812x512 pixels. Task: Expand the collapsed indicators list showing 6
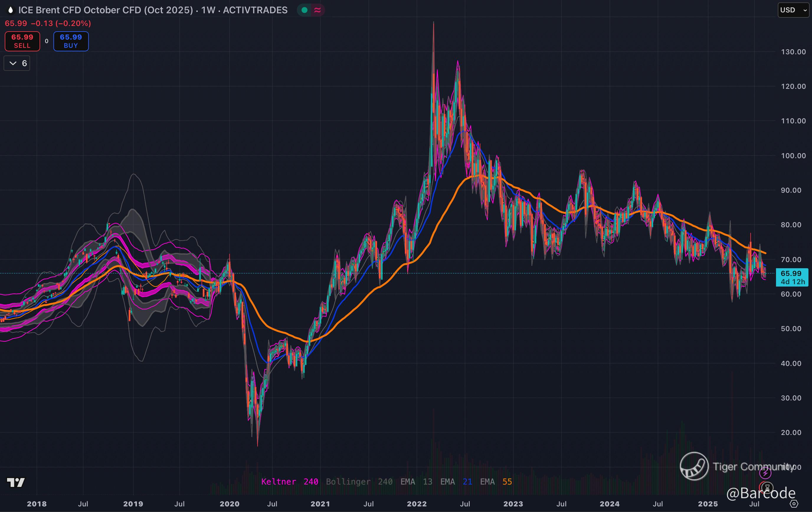(17, 63)
